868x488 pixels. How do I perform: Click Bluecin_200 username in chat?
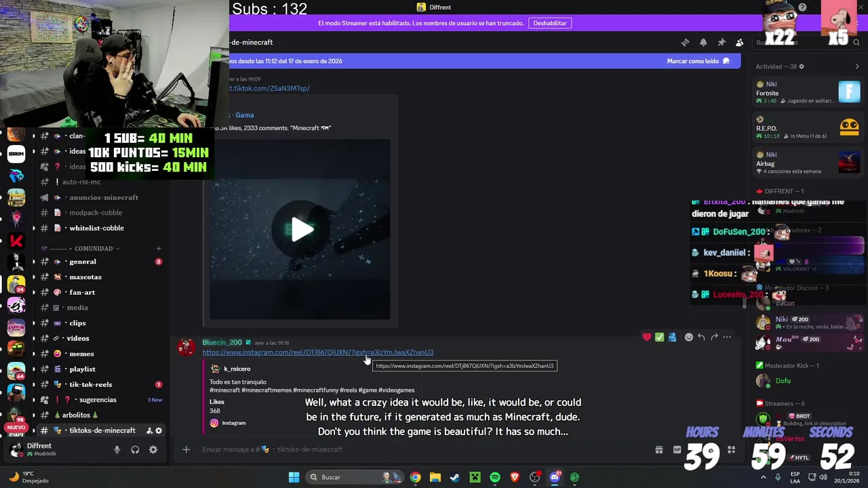(x=222, y=342)
